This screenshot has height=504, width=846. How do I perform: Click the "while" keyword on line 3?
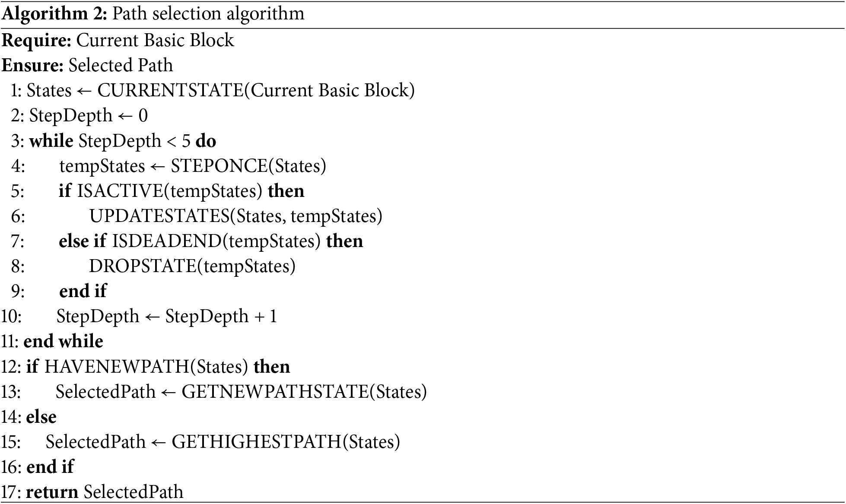[x=51, y=141]
